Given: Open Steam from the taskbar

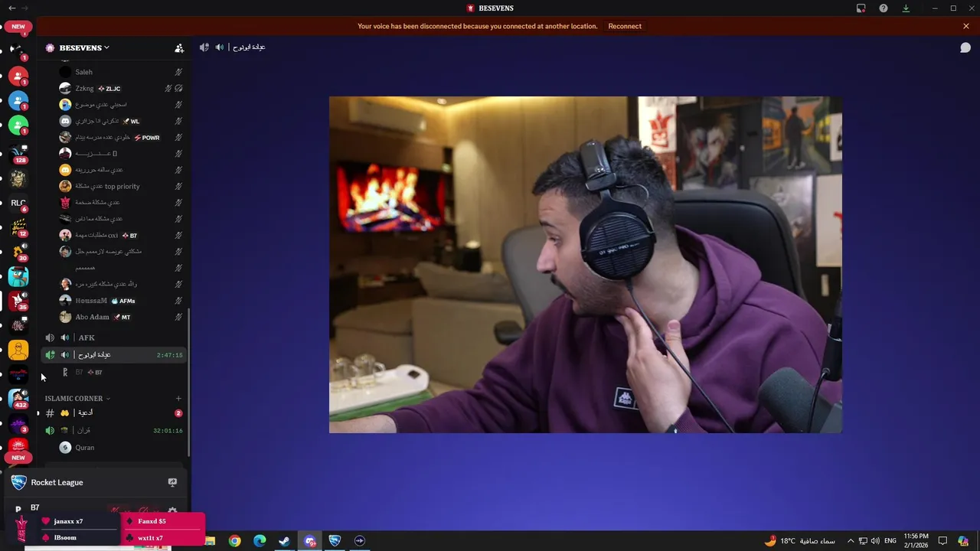Looking at the screenshot, I should pyautogui.click(x=284, y=541).
